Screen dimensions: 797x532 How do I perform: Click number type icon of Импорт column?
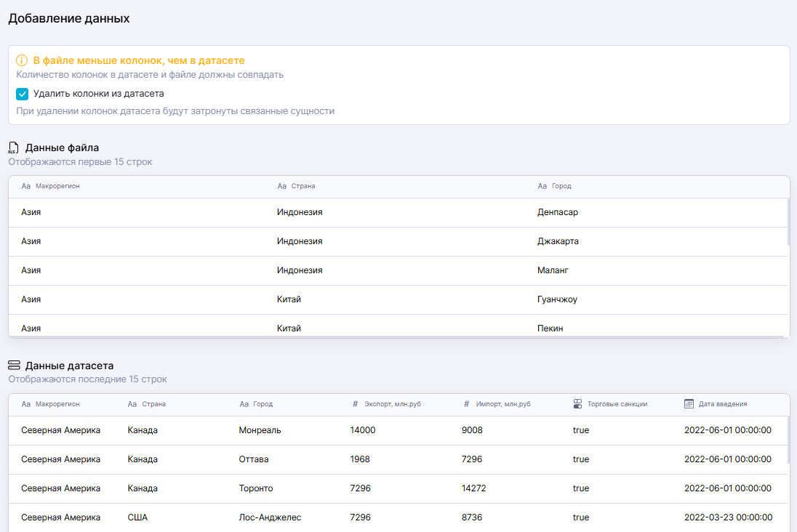click(x=466, y=404)
